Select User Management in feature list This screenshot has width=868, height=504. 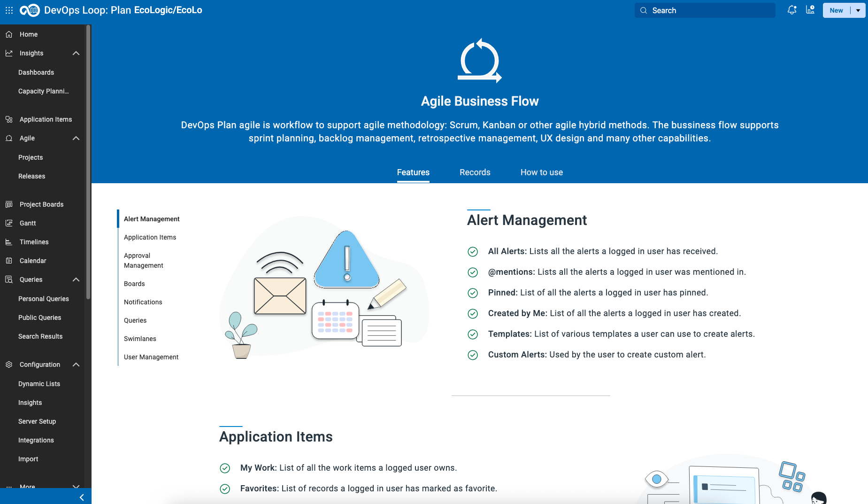(x=151, y=357)
